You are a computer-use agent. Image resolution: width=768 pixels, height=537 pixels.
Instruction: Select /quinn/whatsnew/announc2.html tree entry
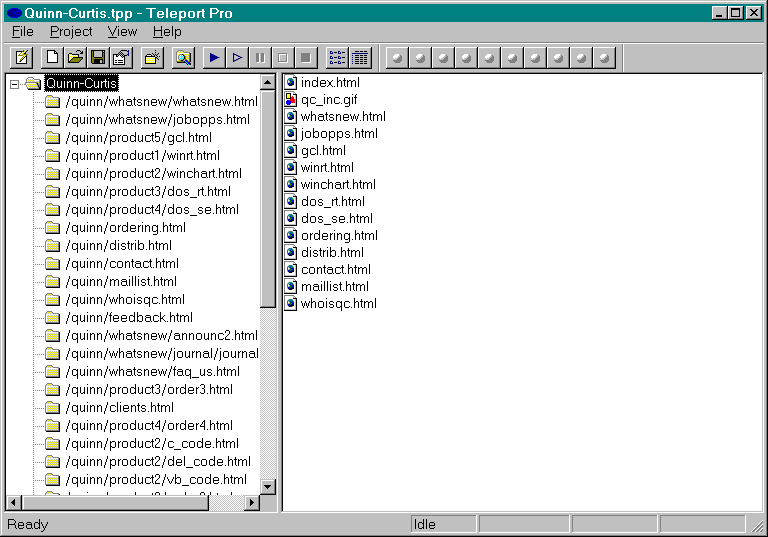click(161, 336)
